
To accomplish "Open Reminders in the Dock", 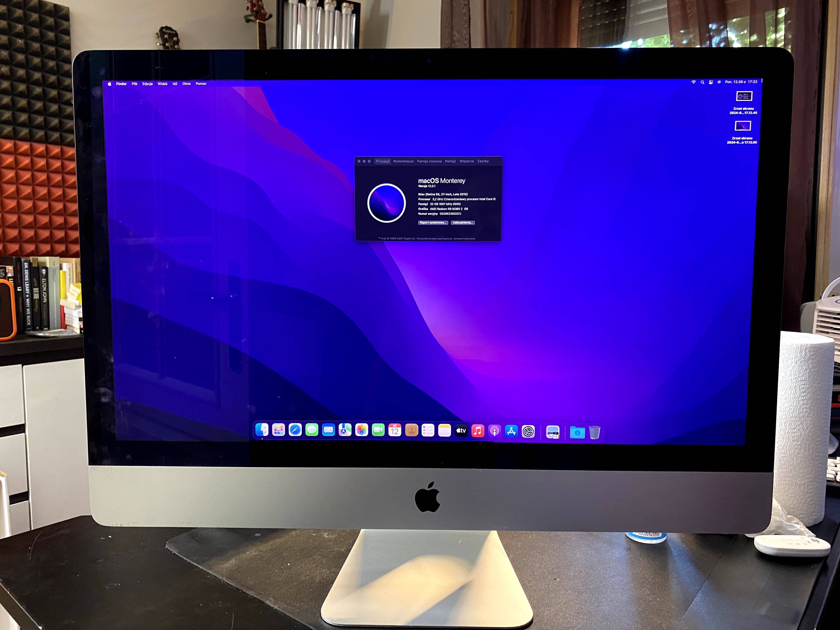I will [428, 431].
